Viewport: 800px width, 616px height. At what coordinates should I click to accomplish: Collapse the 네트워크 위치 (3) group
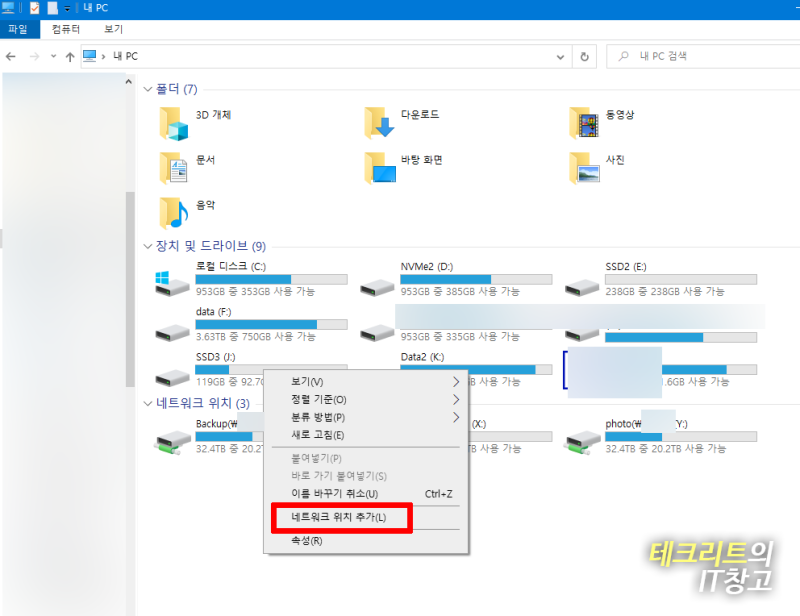click(148, 404)
